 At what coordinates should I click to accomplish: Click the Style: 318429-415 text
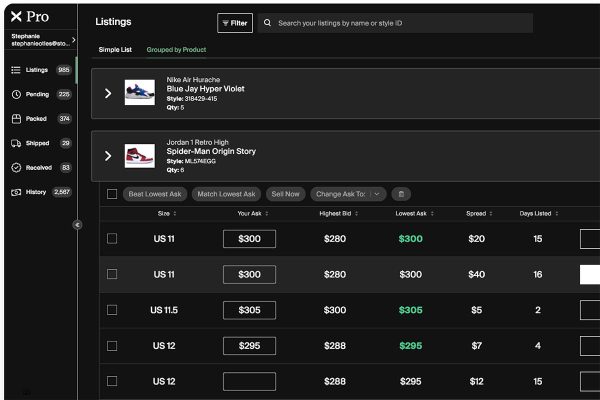point(192,99)
